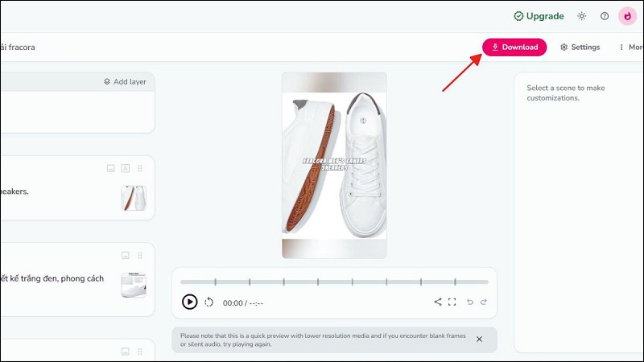Click the timeline progress bar

(334, 282)
